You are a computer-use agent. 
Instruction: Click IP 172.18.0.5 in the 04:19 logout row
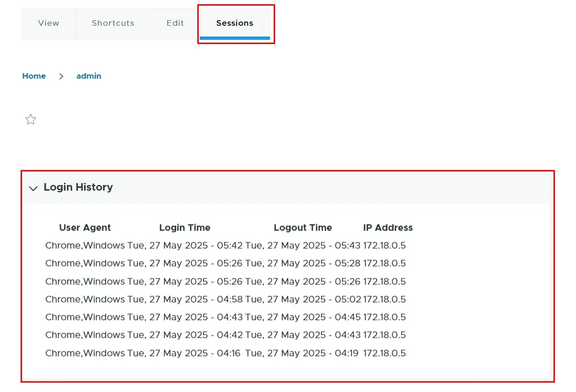tap(384, 353)
